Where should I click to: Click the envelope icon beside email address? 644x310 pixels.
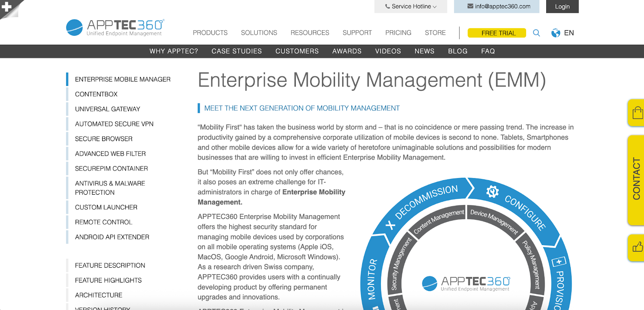[470, 6]
